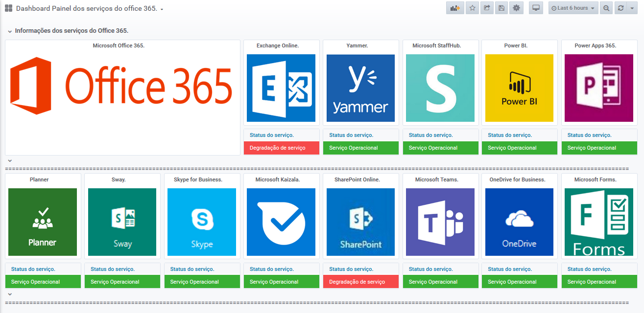Open the Grafana dashboards grid icon
This screenshot has height=313, width=644.
pyautogui.click(x=9, y=8)
